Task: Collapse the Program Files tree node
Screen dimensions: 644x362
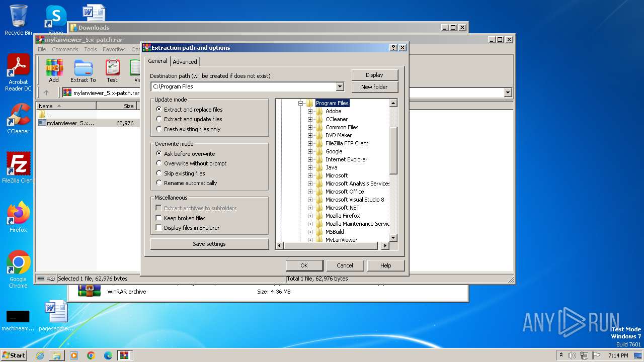Action: click(x=300, y=103)
